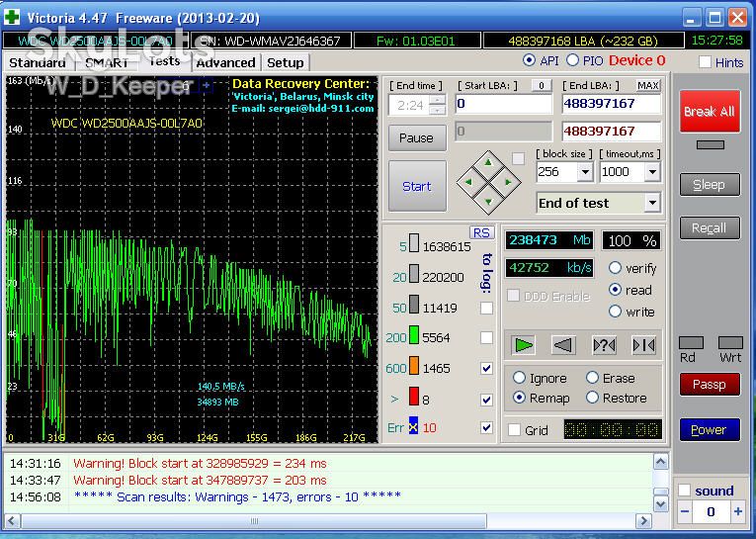
Task: Select the Ignore error action
Action: [519, 378]
